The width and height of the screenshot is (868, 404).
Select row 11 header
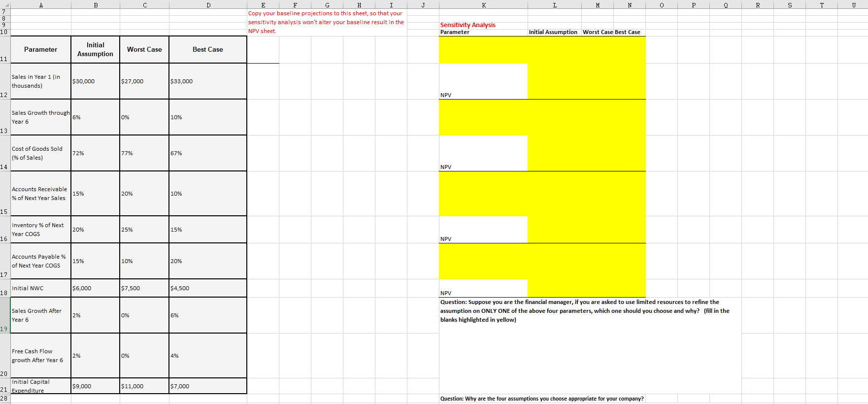[x=5, y=49]
